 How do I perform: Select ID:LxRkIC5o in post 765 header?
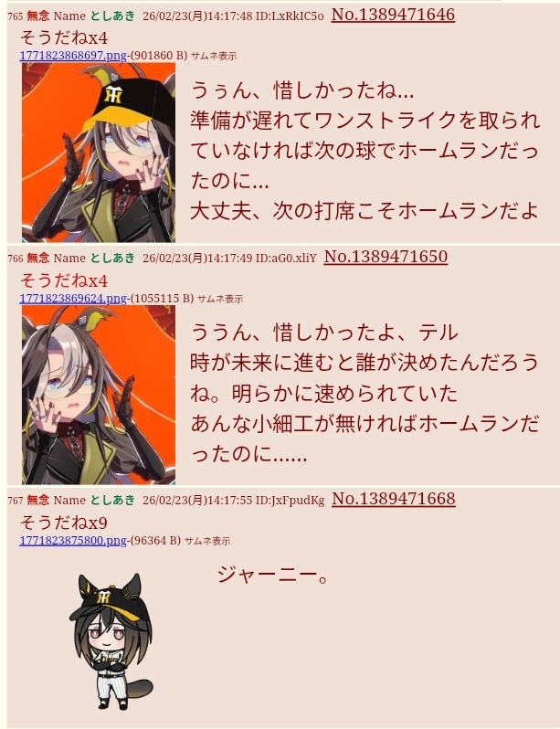point(290,16)
